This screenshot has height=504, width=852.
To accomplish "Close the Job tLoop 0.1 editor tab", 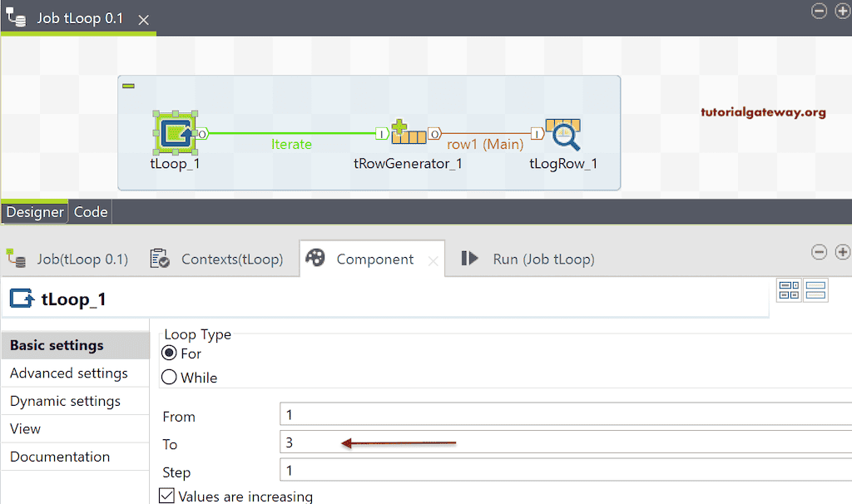I will click(x=144, y=20).
